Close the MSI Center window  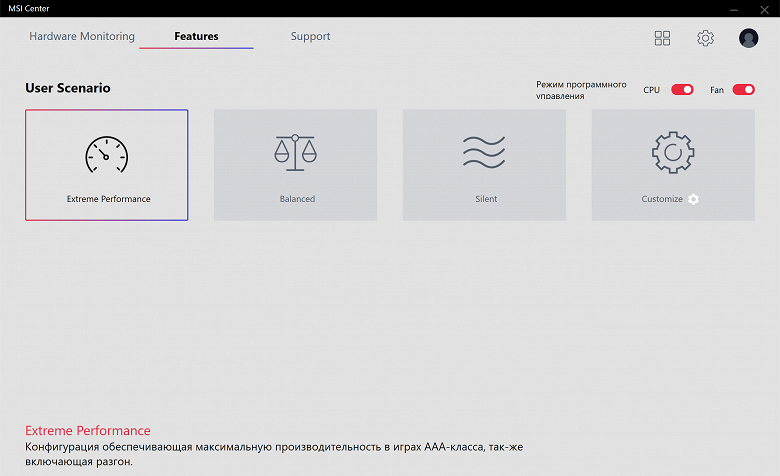(x=765, y=9)
